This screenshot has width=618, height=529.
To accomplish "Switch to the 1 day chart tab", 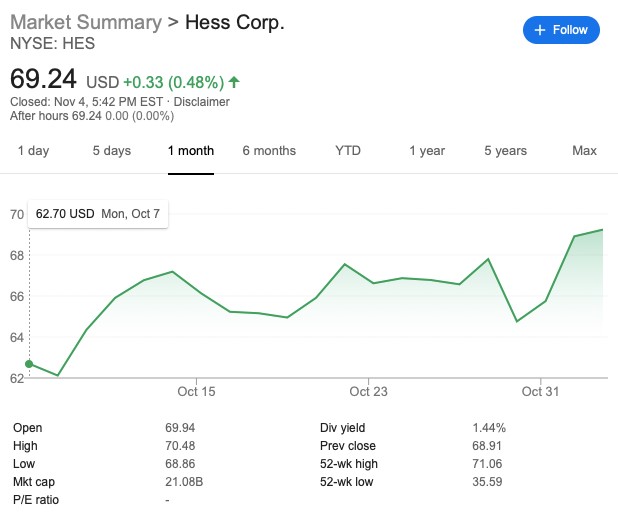I will pos(33,151).
